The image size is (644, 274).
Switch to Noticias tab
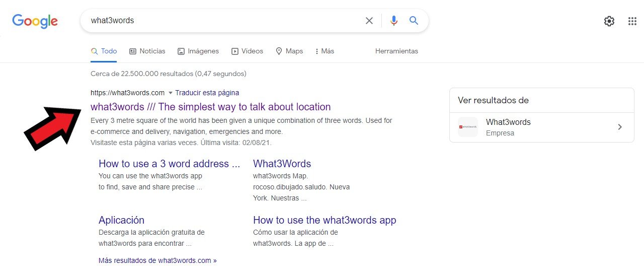[x=147, y=51]
